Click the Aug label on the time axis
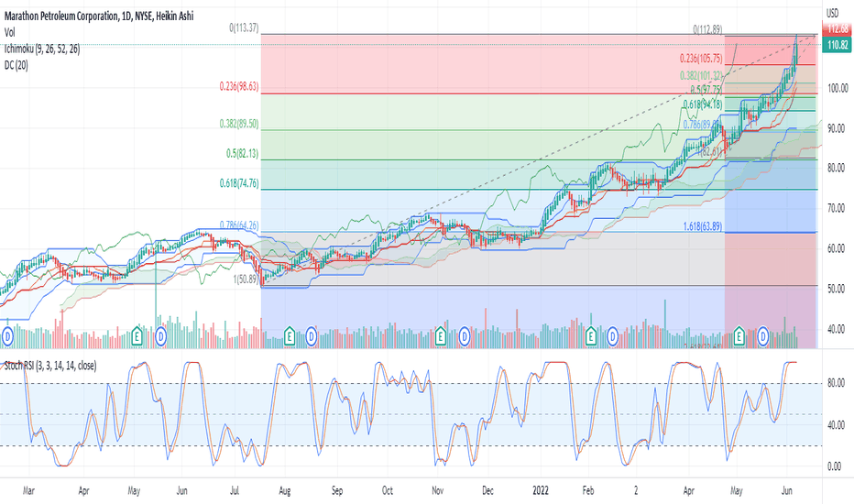The width and height of the screenshot is (854, 504). (x=284, y=491)
